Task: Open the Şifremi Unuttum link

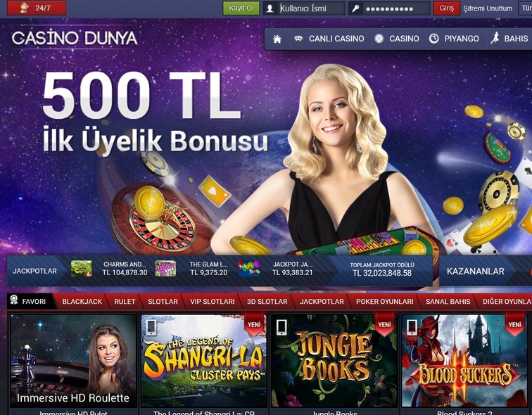Action: pos(488,8)
